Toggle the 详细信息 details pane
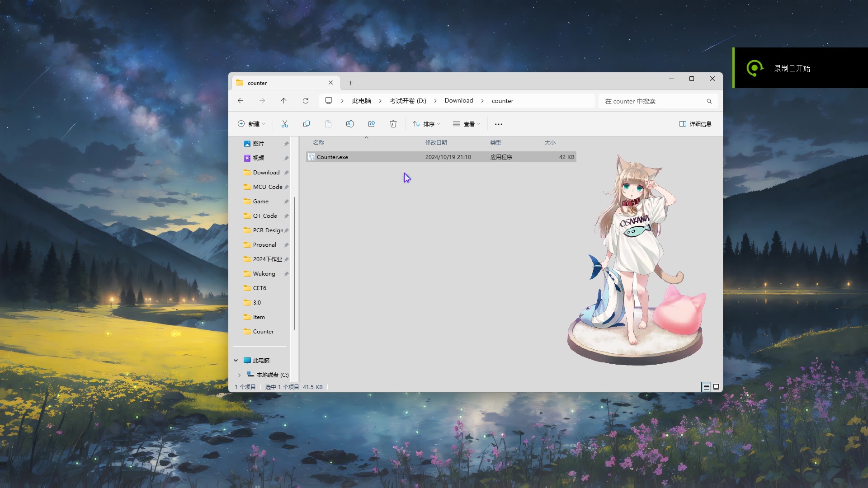Viewport: 868px width, 488px height. pyautogui.click(x=695, y=124)
